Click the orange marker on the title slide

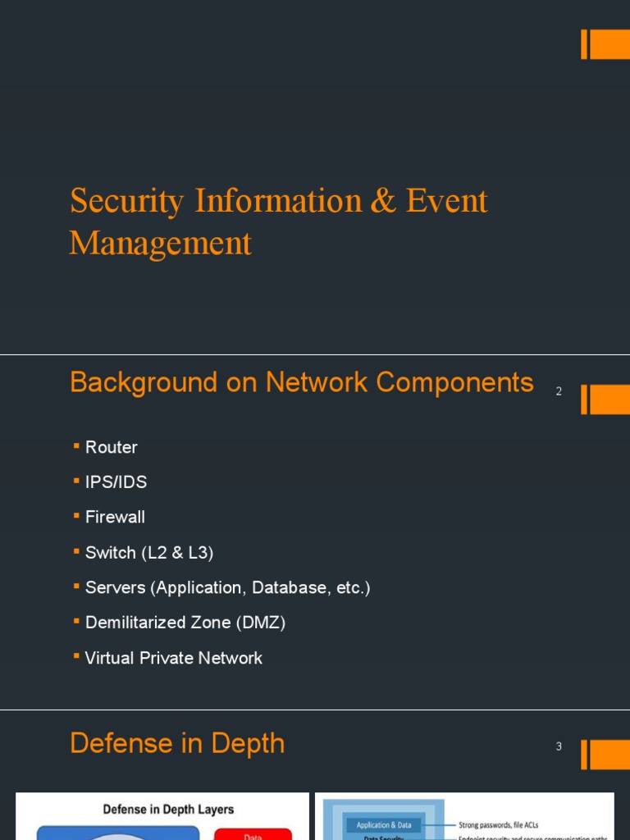click(605, 44)
